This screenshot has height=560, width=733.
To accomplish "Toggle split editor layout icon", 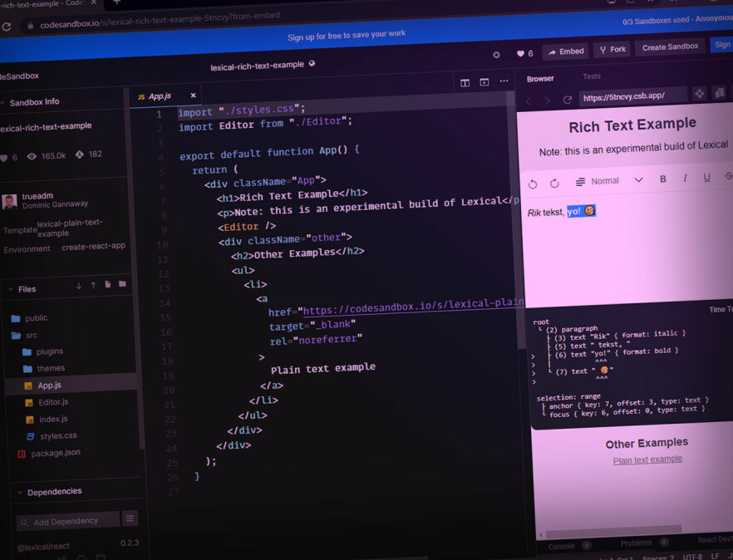I will point(465,83).
